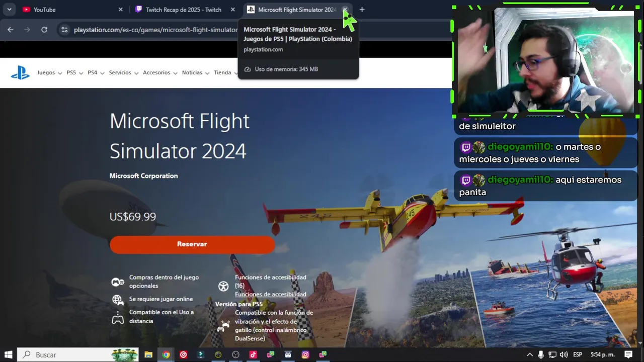Click Twitch badge beside 'aqui estaremos' message
Viewport: 644px width, 362px height.
tap(466, 180)
